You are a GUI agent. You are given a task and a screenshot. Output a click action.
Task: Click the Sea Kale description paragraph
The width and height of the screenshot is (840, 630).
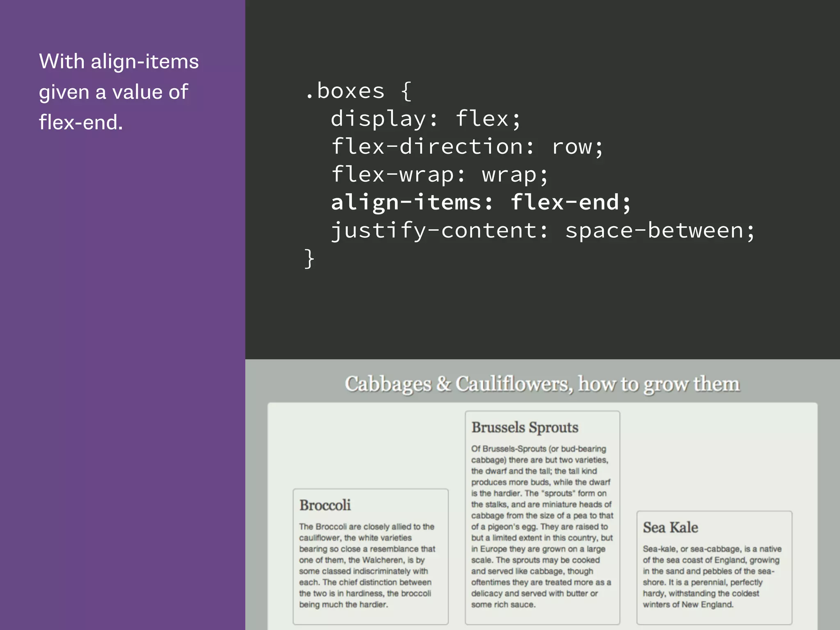(712, 576)
